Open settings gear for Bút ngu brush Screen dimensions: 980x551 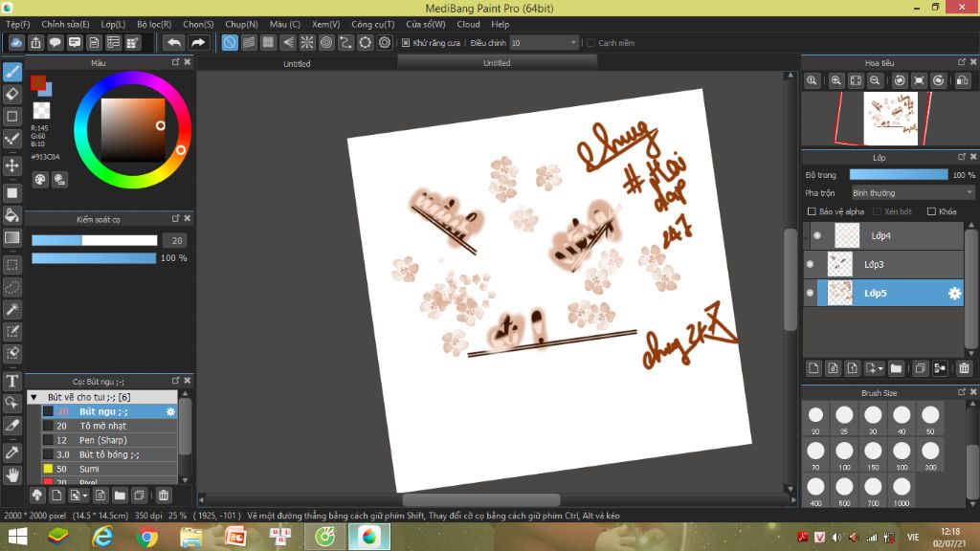click(170, 411)
